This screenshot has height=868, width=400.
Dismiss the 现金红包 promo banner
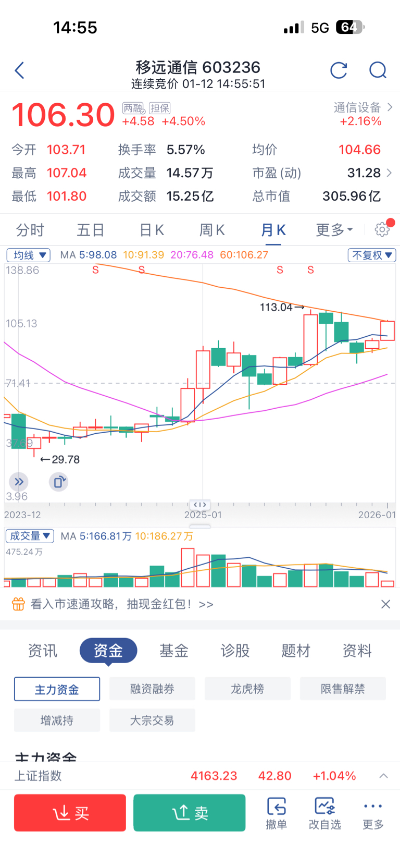[x=385, y=604]
